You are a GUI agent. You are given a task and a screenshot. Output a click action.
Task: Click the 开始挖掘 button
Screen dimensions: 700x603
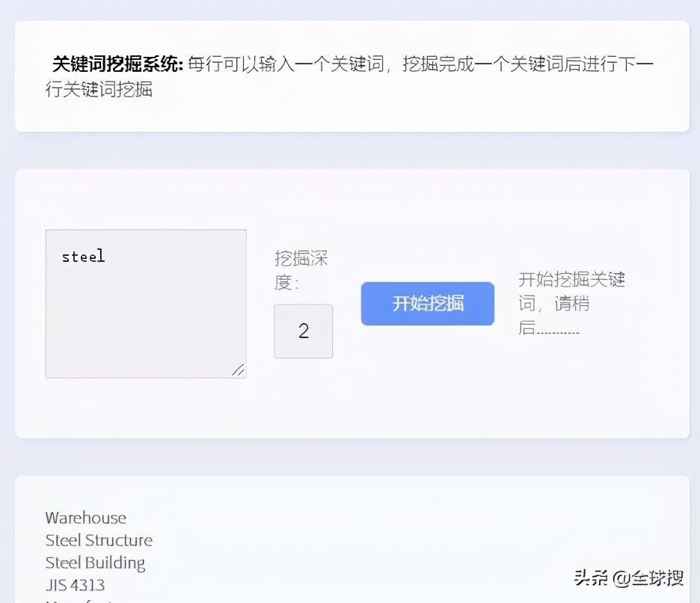coord(426,304)
